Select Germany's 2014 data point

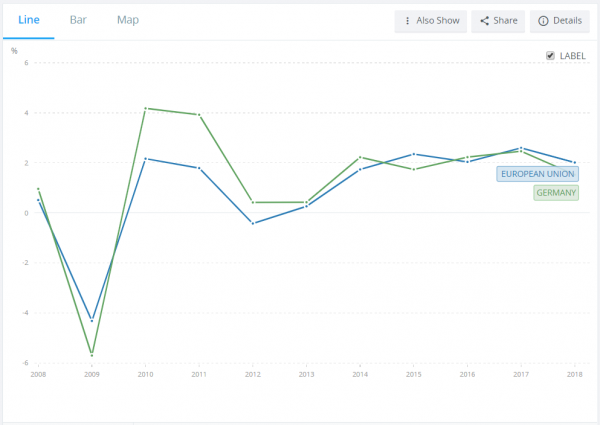tap(360, 158)
